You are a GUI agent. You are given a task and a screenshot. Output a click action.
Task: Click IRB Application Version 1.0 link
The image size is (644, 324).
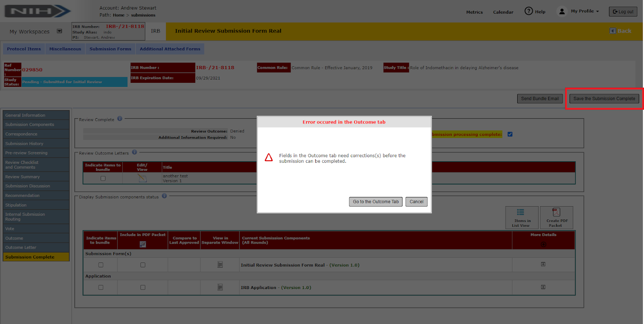click(276, 287)
